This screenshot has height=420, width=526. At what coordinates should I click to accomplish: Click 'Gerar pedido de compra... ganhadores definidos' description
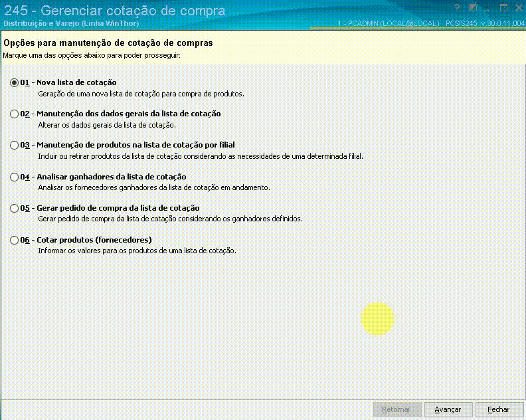(171, 219)
